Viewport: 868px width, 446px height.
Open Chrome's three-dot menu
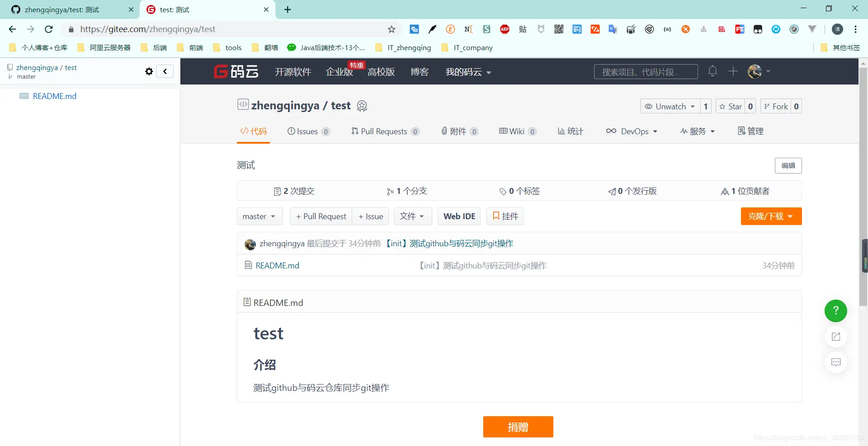[855, 29]
